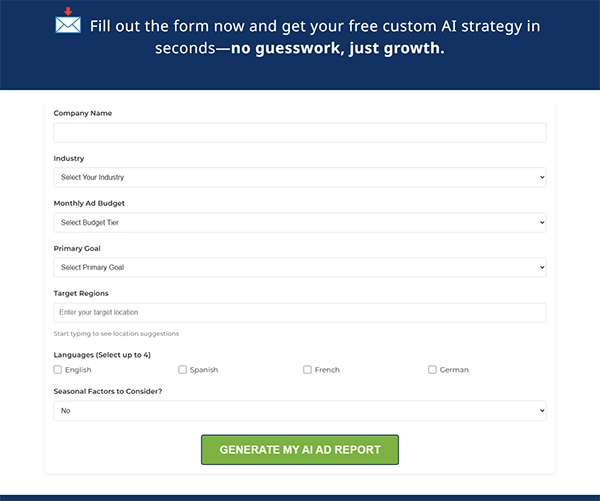This screenshot has height=501, width=600.
Task: Click the location suggestions hint text
Action: coord(116,333)
